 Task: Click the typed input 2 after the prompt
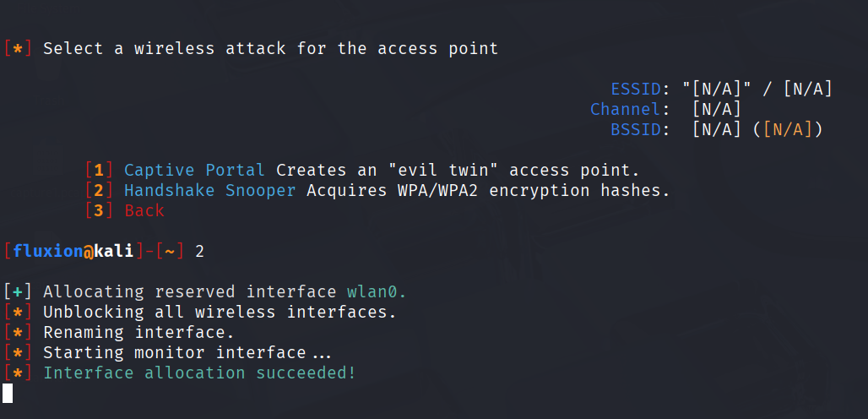pos(200,252)
